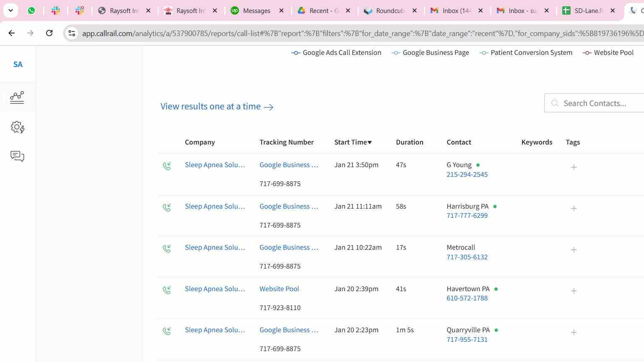Open the Website Pool tracking number link
The height and width of the screenshot is (362, 644).
(x=279, y=289)
